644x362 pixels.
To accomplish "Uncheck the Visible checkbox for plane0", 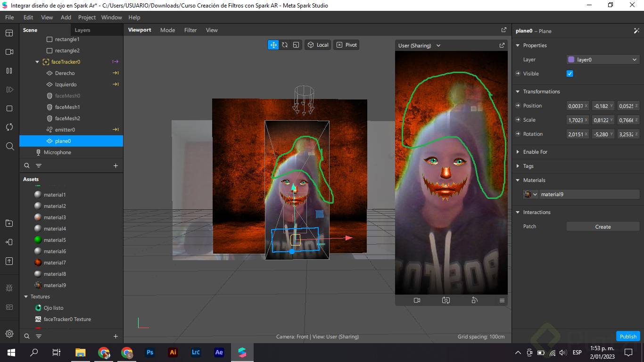I will [570, 74].
